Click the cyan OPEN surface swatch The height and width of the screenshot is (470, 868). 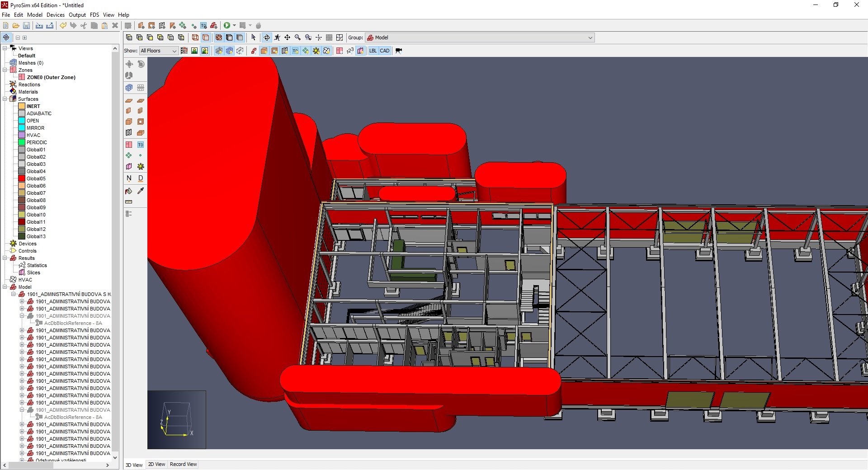22,121
